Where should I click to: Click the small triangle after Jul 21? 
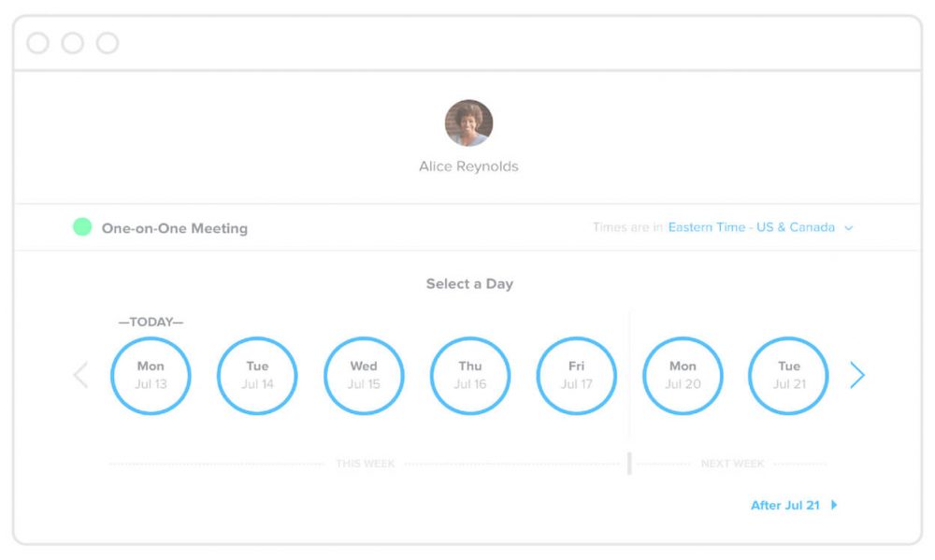834,505
